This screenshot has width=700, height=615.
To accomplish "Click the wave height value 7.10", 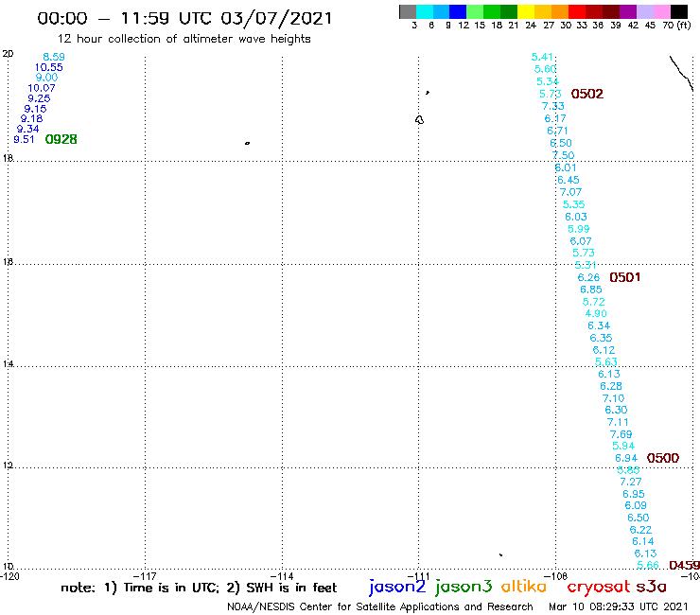I will pyautogui.click(x=613, y=398).
